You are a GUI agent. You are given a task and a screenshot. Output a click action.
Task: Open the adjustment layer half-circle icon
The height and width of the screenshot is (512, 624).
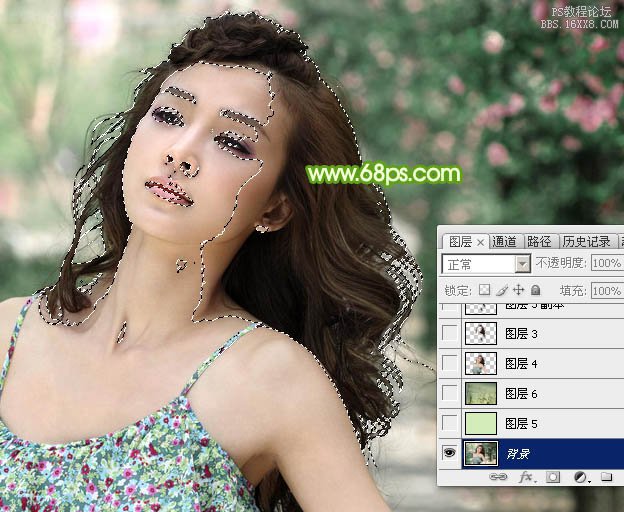pyautogui.click(x=581, y=477)
